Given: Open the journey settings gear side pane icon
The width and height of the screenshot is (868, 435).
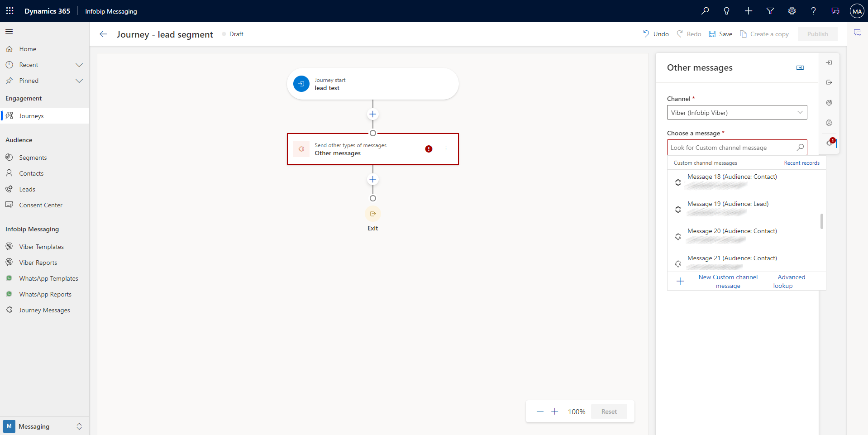Looking at the screenshot, I should click(829, 123).
